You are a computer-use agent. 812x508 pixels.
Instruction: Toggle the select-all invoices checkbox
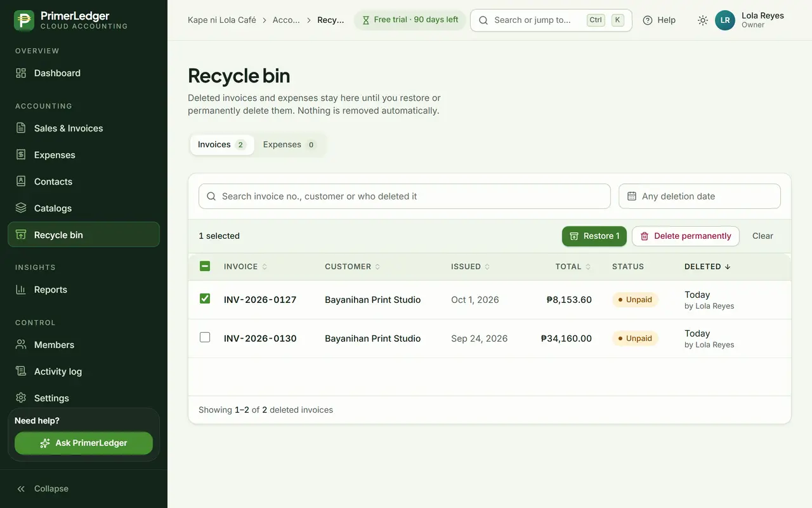[x=205, y=267]
